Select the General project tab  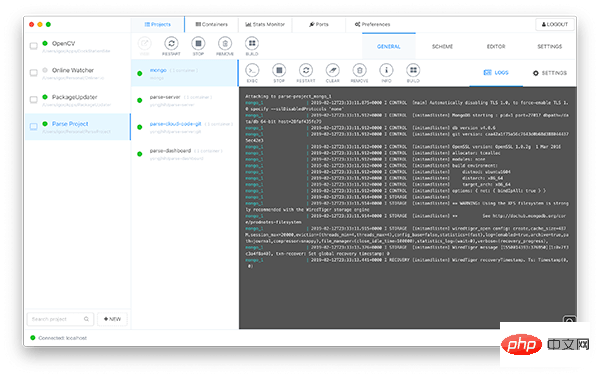click(x=389, y=46)
